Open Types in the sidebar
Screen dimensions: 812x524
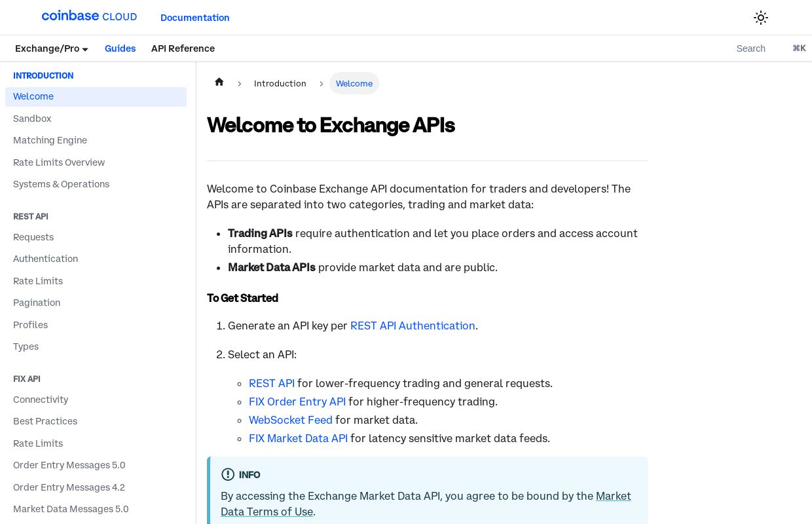96,346
